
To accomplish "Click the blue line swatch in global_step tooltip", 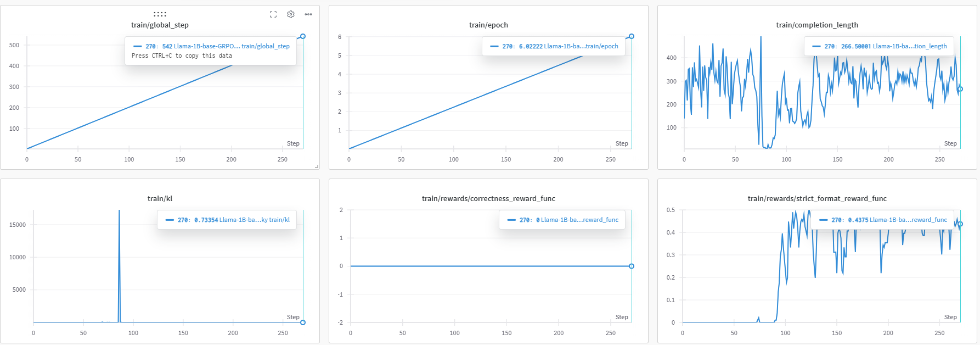I will pyautogui.click(x=138, y=47).
